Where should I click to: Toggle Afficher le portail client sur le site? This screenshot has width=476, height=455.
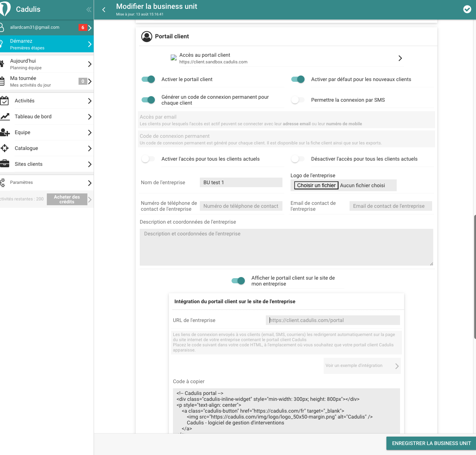tap(238, 281)
